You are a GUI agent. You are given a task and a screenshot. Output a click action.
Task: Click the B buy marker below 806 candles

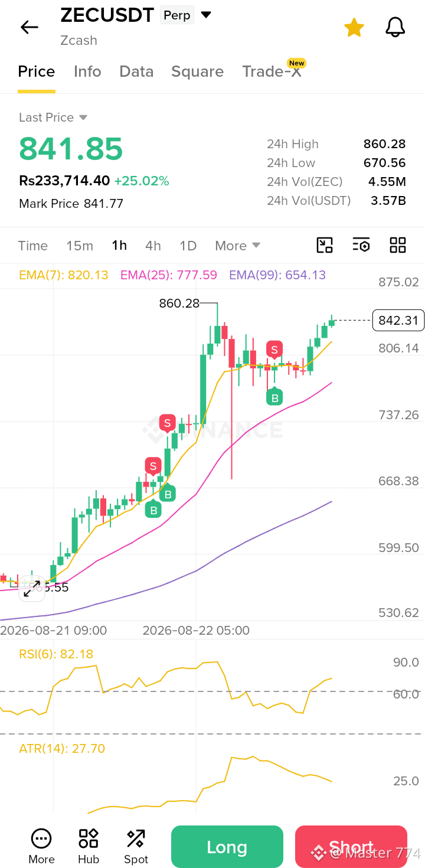[274, 397]
